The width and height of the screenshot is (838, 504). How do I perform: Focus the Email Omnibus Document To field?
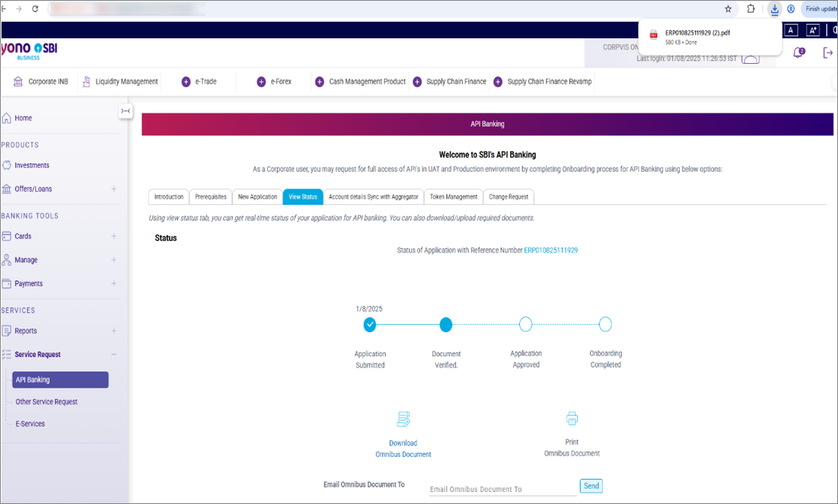click(503, 488)
